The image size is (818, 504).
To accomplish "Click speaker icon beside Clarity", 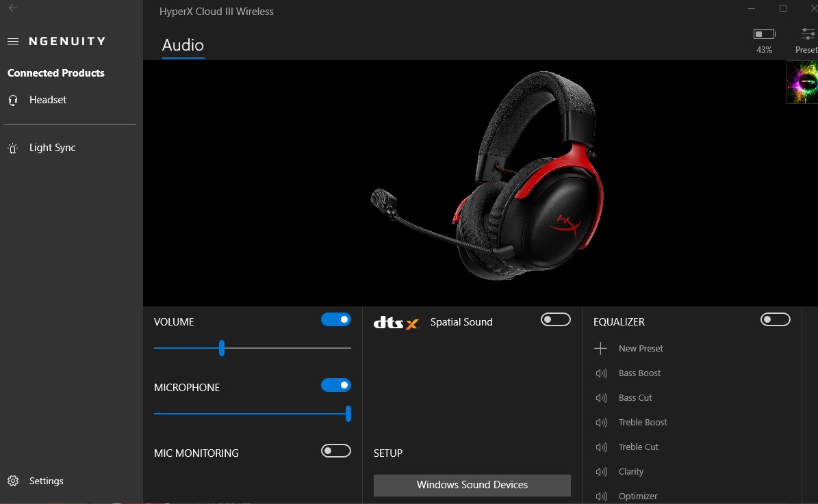I will (x=602, y=472).
